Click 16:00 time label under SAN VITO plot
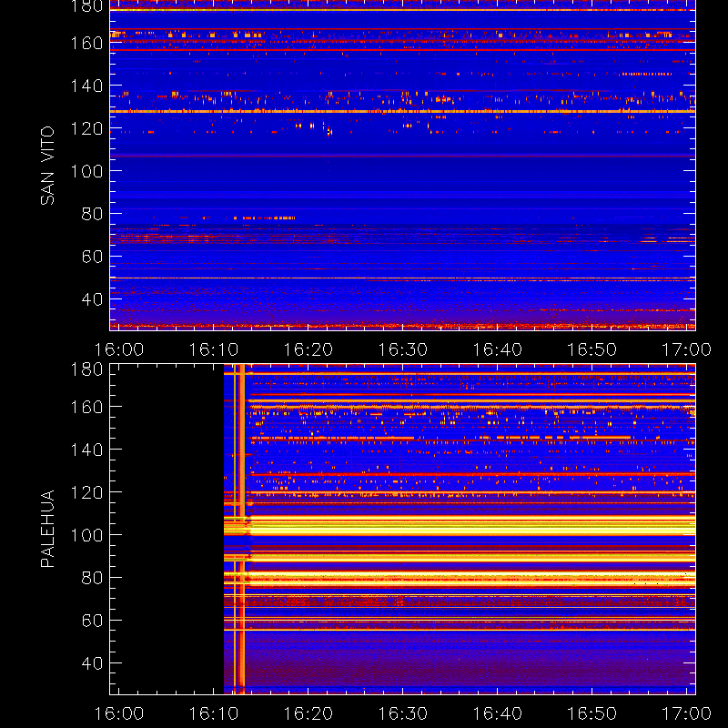The width and height of the screenshot is (728, 728). click(x=119, y=349)
